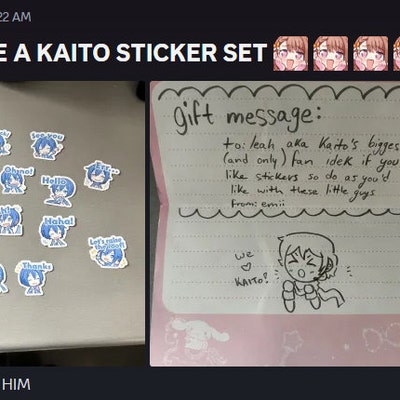The width and height of the screenshot is (400, 400).
Task: Click the first pink-haired girl emoji
Action: [290, 53]
